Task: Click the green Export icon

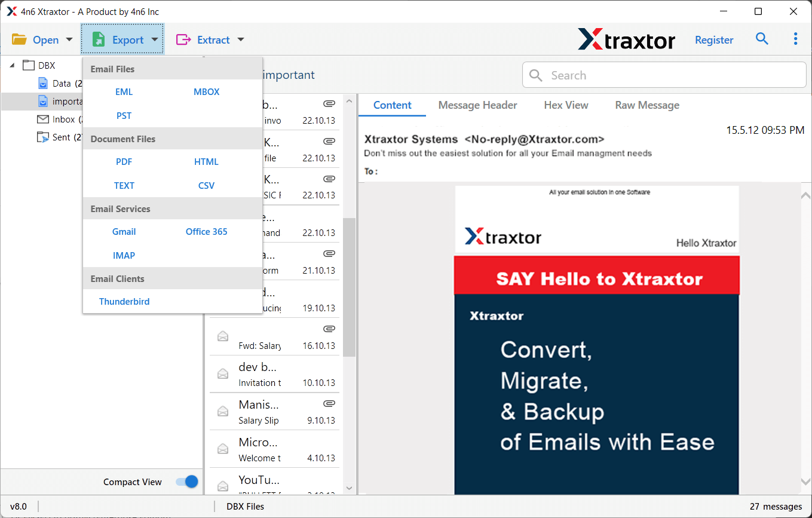Action: [x=99, y=40]
